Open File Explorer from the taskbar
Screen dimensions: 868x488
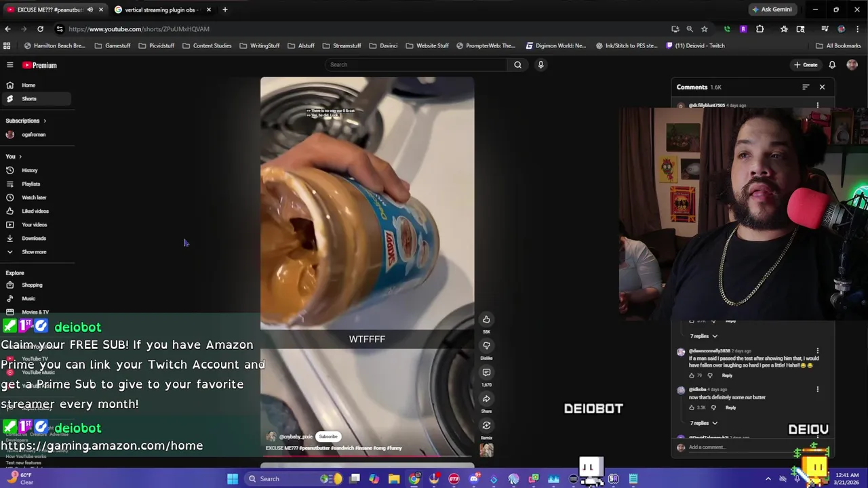(394, 479)
